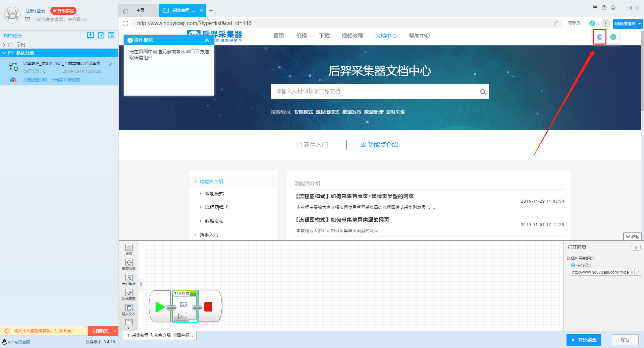Click the 升级套餐 upgrade button
The image size is (644, 348).
63,11
